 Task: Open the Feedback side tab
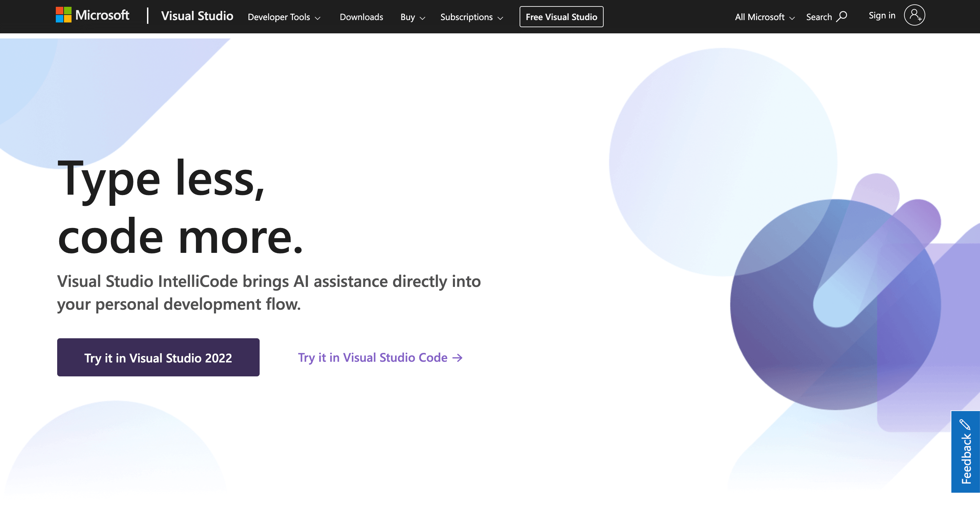(966, 452)
